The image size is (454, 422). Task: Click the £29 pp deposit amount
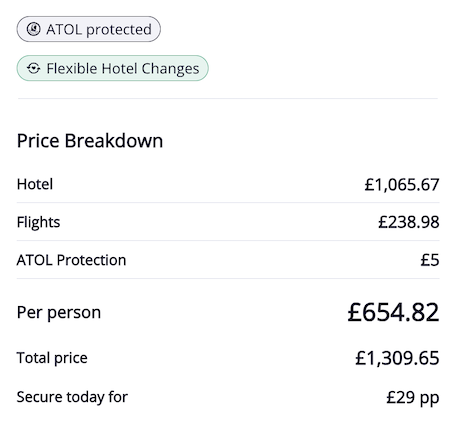click(x=413, y=398)
